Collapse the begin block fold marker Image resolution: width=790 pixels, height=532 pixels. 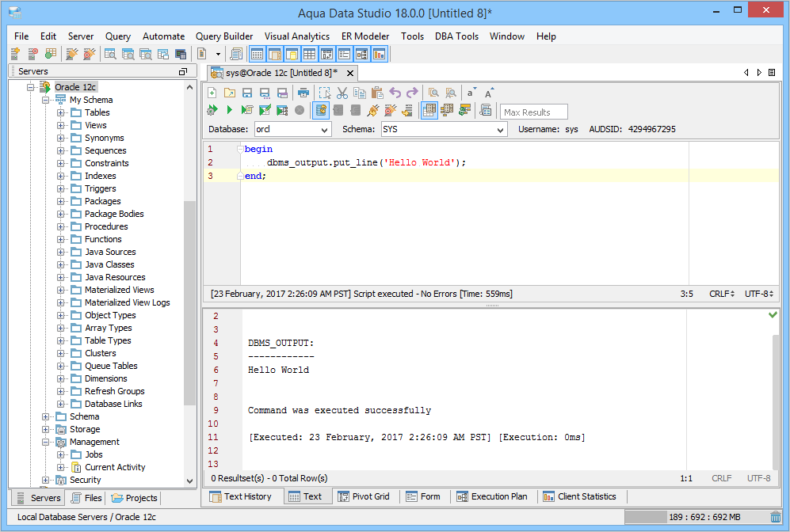[x=240, y=149]
